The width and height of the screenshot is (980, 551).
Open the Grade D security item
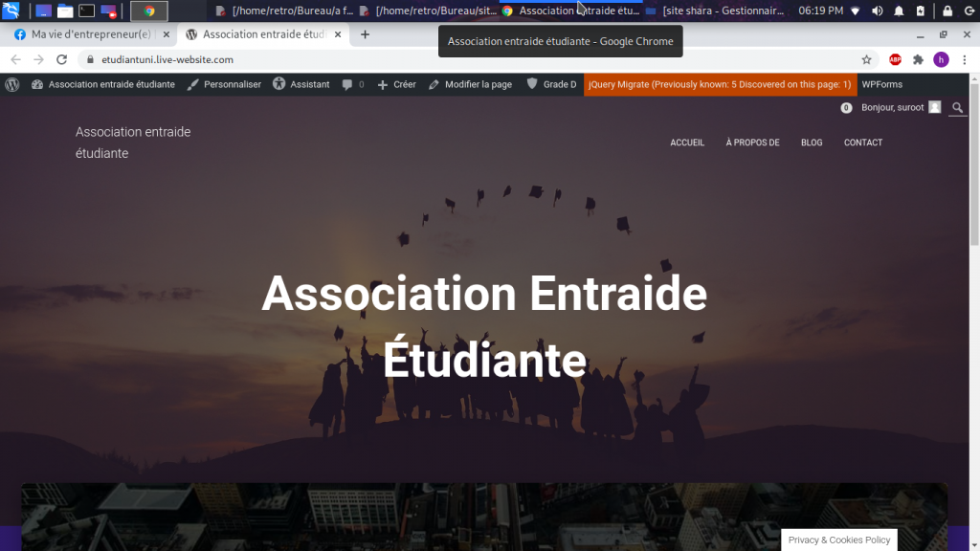[x=551, y=84]
